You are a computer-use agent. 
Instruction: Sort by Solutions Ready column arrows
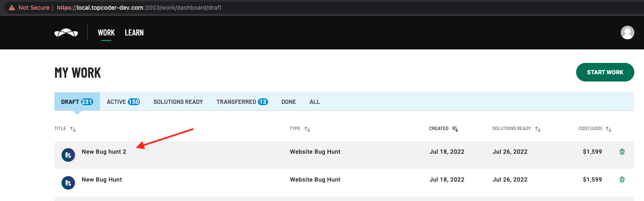538,129
